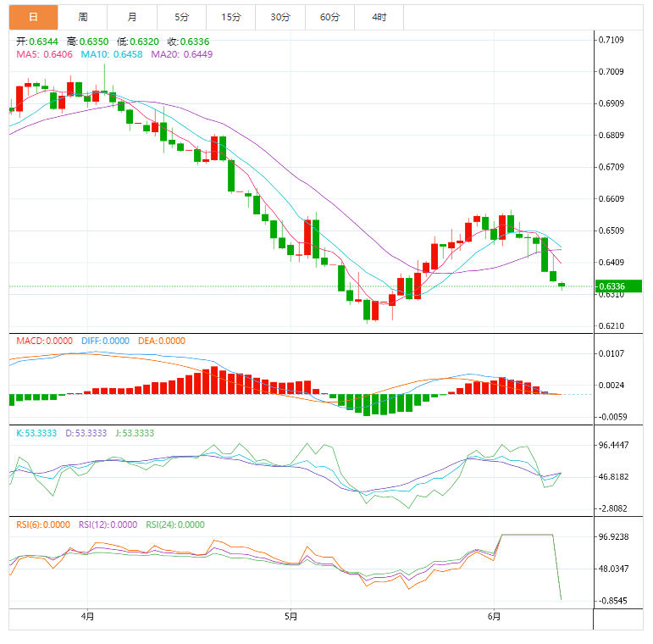
Task: Click the 0.0024 MACD axis label
Action: click(x=611, y=386)
